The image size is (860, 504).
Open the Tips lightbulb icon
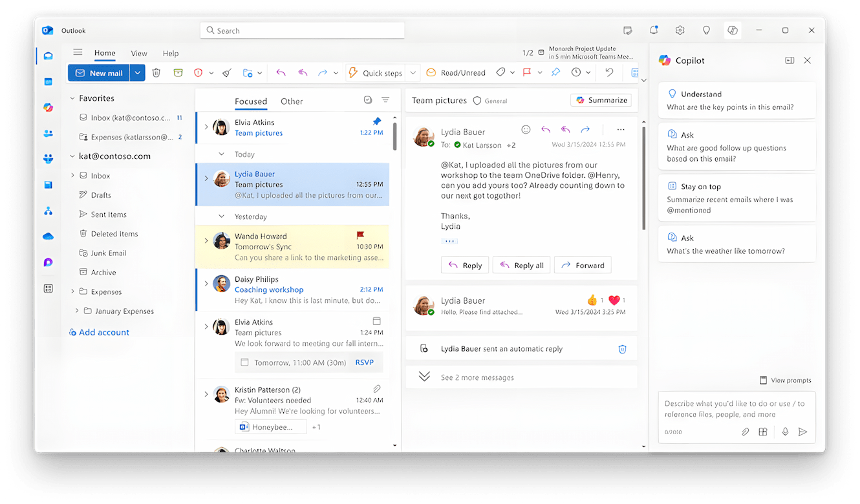[706, 30]
